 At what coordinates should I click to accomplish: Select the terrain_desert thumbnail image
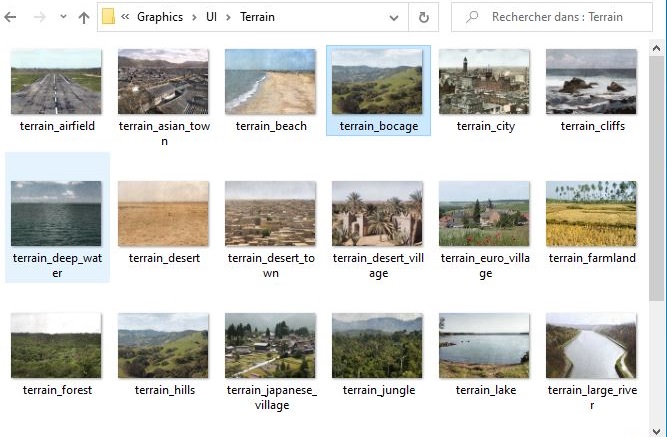(163, 214)
